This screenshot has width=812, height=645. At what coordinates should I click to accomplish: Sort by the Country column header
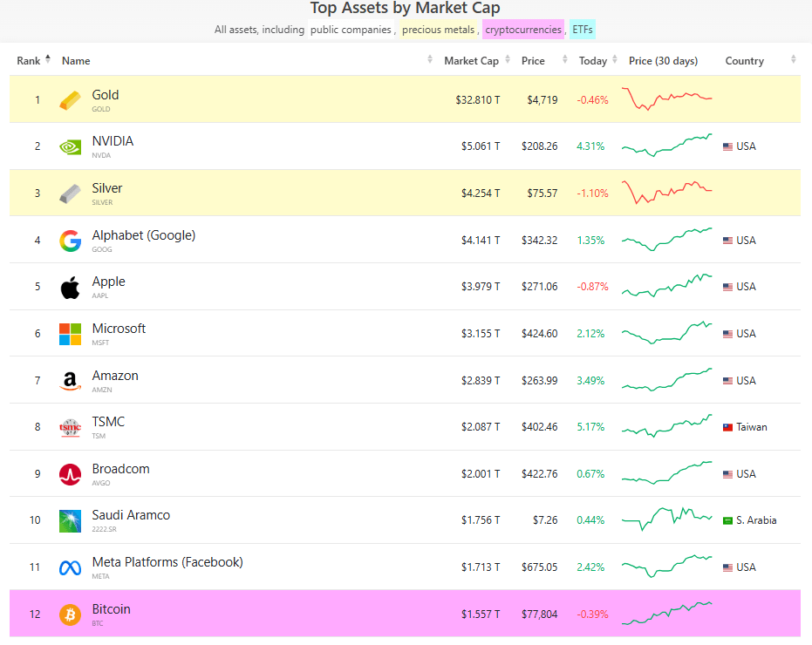tap(744, 61)
